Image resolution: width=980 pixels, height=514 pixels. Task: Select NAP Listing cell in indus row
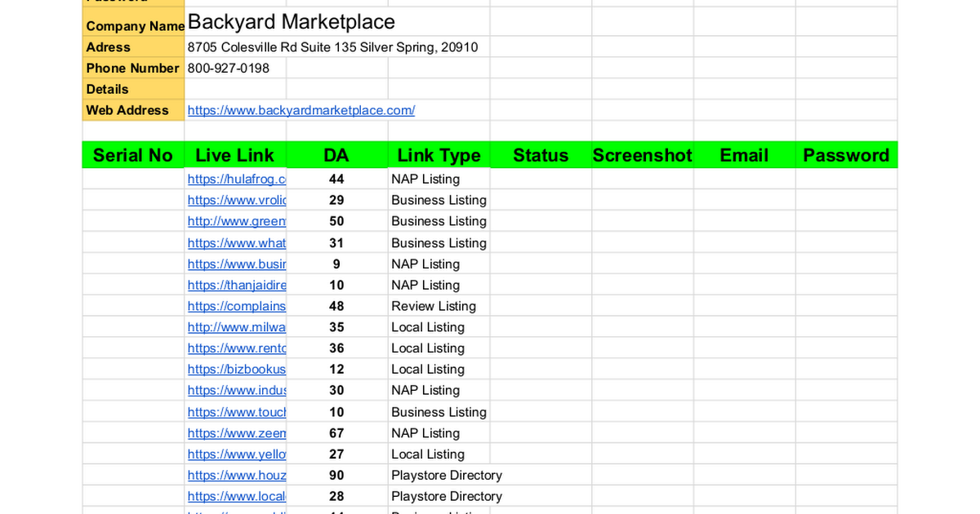click(x=439, y=391)
